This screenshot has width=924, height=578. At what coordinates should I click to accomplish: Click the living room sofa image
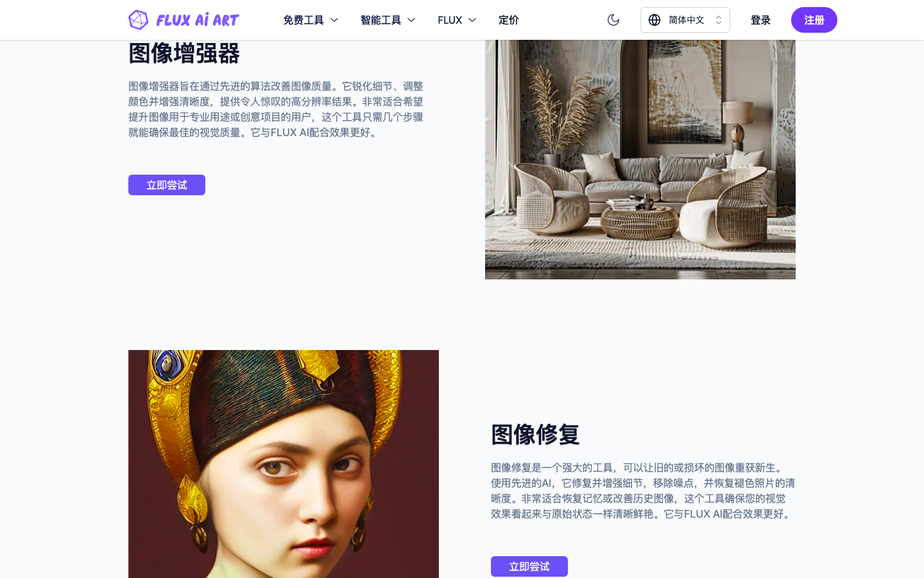[640, 159]
